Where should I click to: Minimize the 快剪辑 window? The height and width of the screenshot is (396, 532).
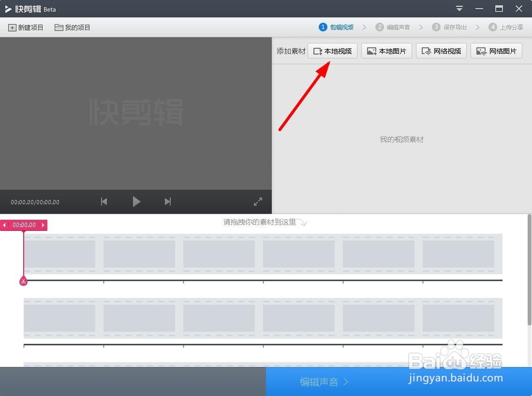[x=479, y=9]
